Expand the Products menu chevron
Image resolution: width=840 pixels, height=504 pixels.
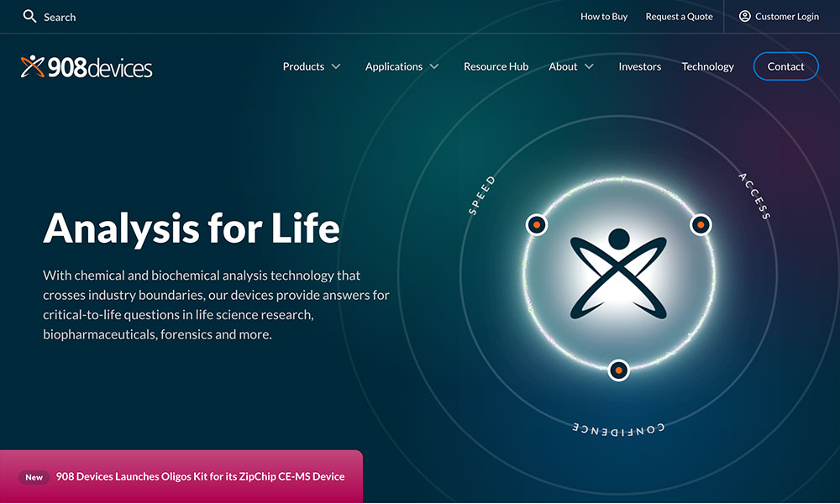tap(336, 66)
